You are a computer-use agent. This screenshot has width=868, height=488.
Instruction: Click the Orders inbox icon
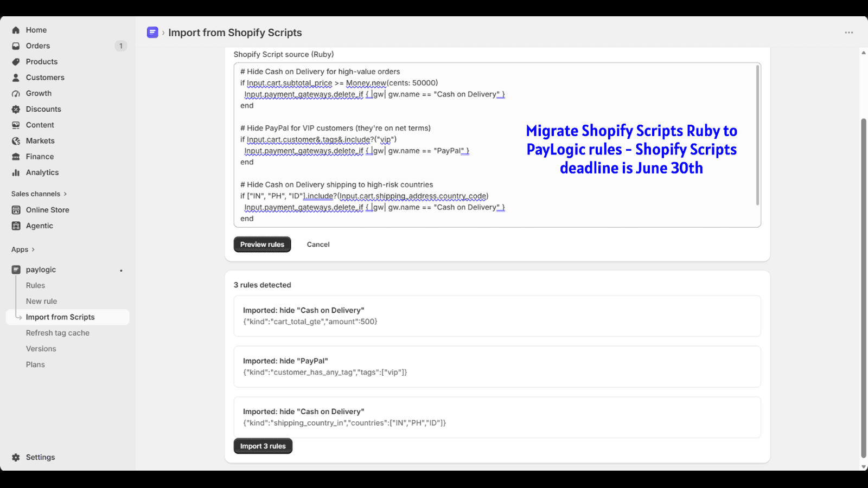click(x=16, y=46)
